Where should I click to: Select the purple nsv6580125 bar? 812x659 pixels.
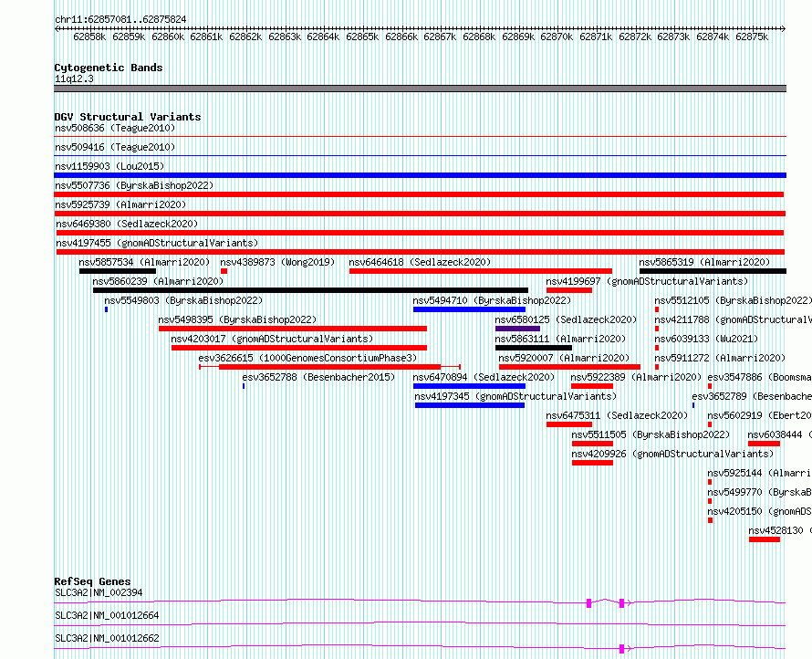(517, 329)
